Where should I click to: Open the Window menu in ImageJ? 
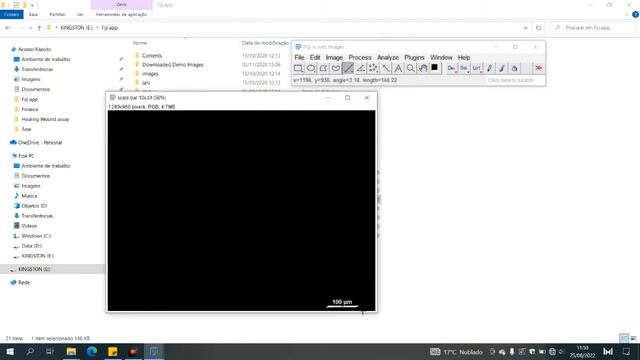tap(441, 58)
